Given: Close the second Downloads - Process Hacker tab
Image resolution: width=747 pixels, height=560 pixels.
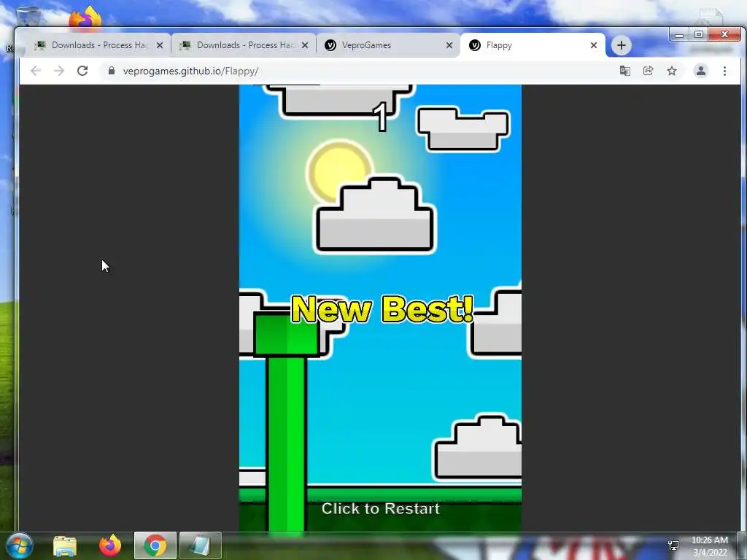Looking at the screenshot, I should pos(305,45).
